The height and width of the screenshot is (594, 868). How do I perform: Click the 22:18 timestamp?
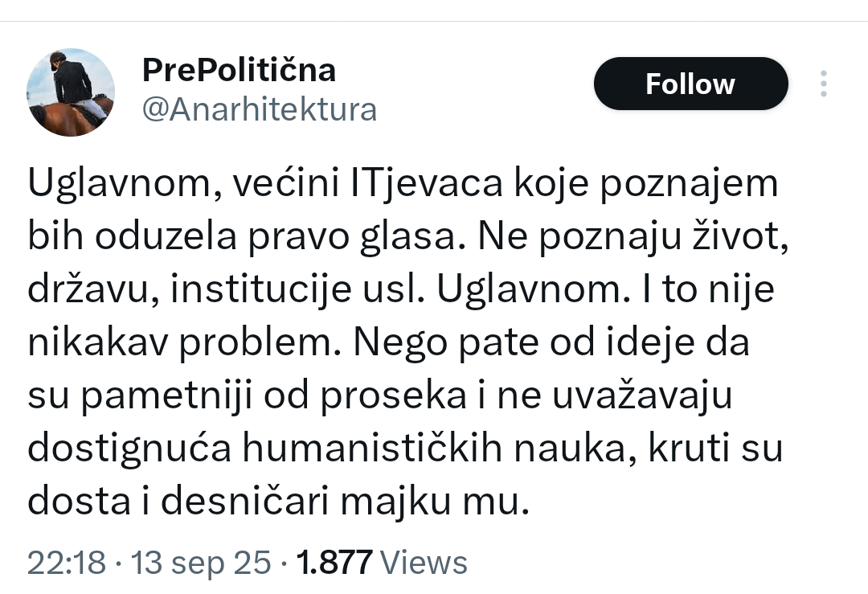click(66, 563)
